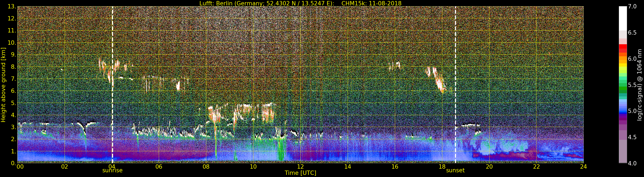
Task: Click the "Height above ground [km]" axis label
Action: click(3, 85)
